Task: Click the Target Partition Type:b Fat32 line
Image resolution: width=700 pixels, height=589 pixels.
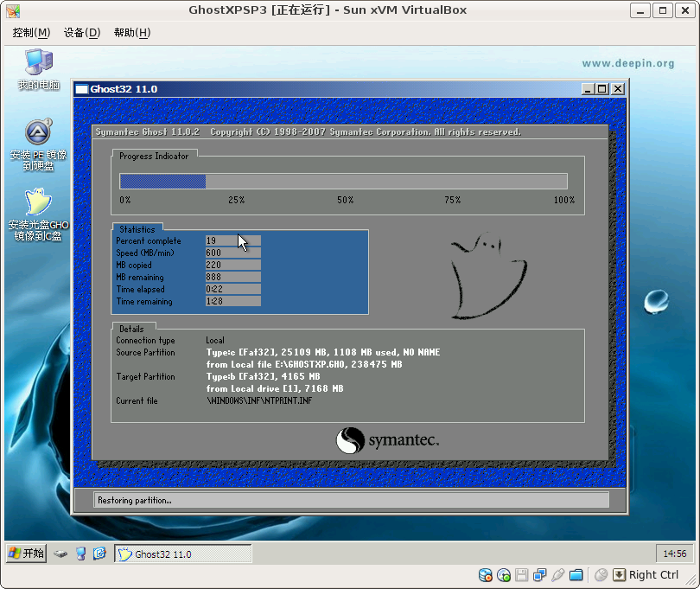Action: (x=263, y=376)
